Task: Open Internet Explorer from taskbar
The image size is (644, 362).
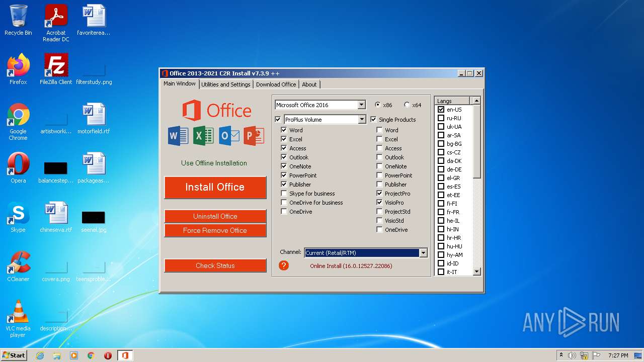Action: point(40,355)
